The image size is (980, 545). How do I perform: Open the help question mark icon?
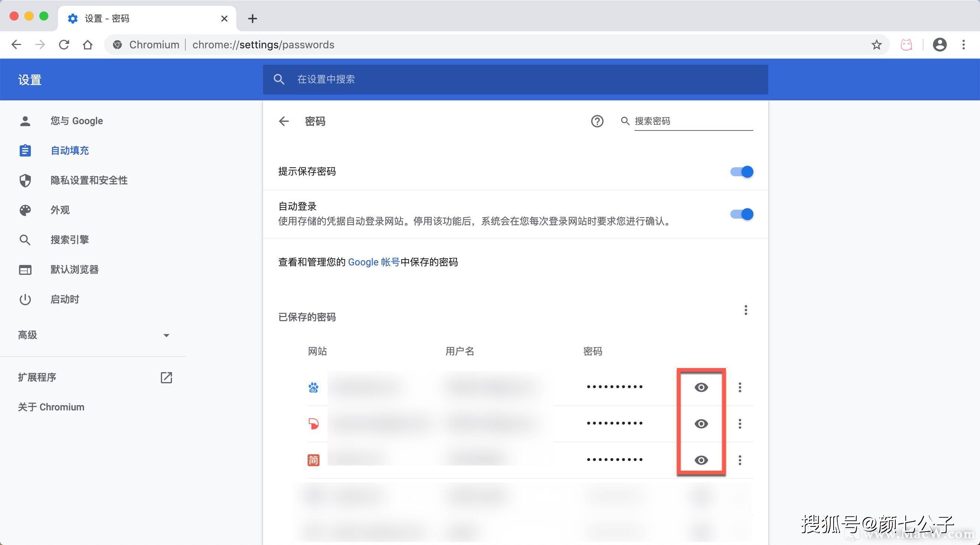click(597, 122)
